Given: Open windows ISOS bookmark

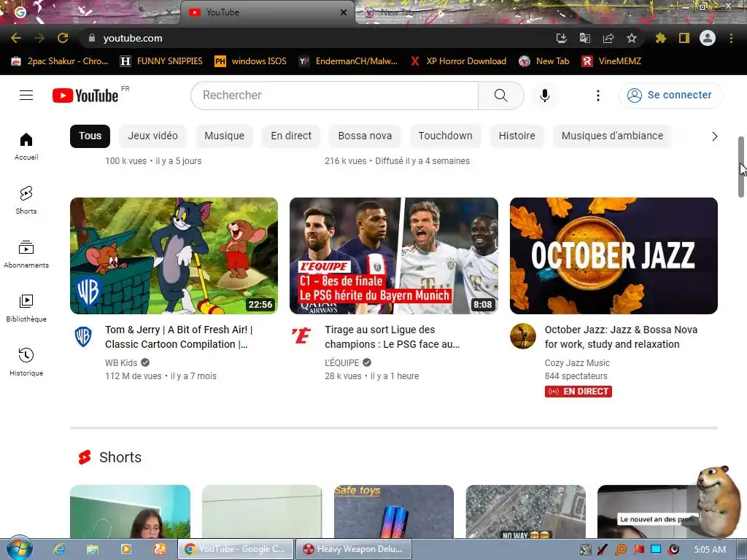Looking at the screenshot, I should point(251,61).
